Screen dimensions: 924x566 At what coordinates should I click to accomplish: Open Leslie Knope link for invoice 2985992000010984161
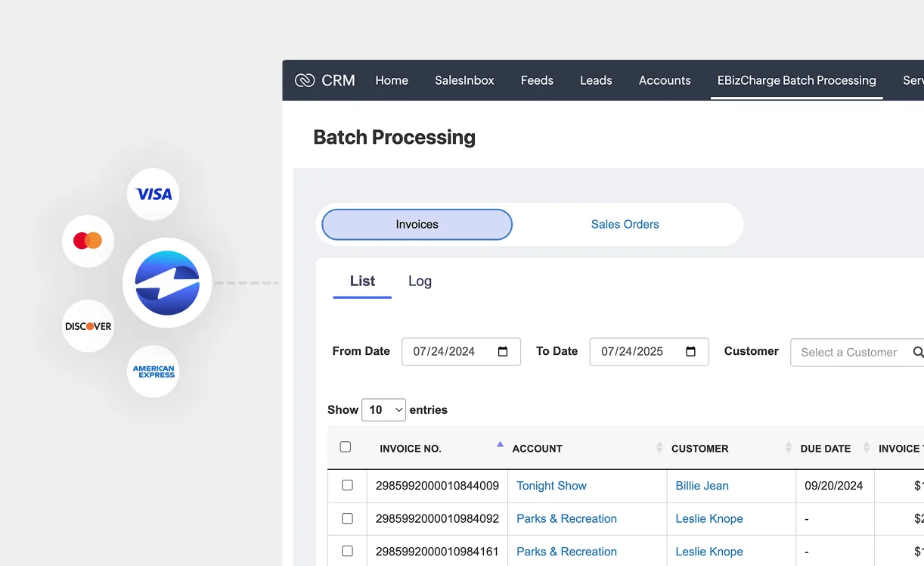(x=709, y=552)
